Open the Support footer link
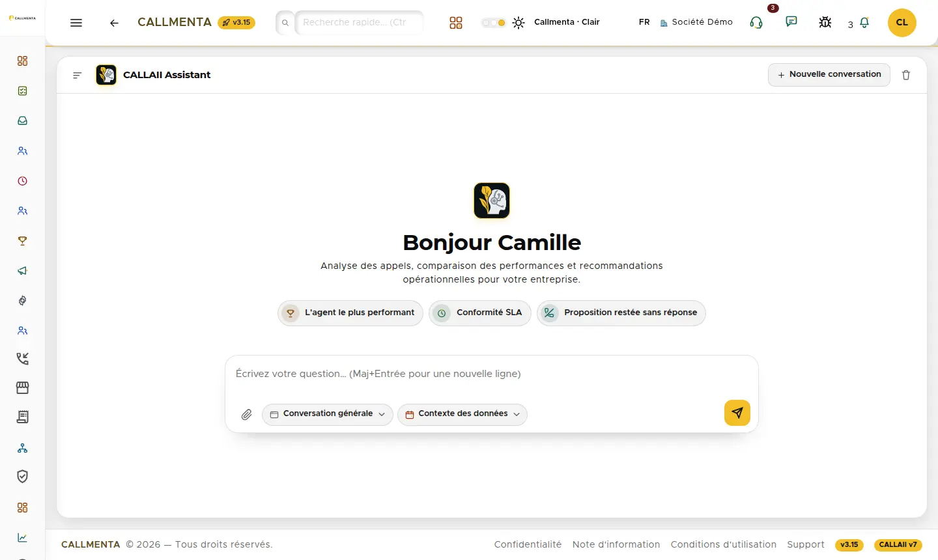Screen dimensions: 938x560 pos(806,544)
